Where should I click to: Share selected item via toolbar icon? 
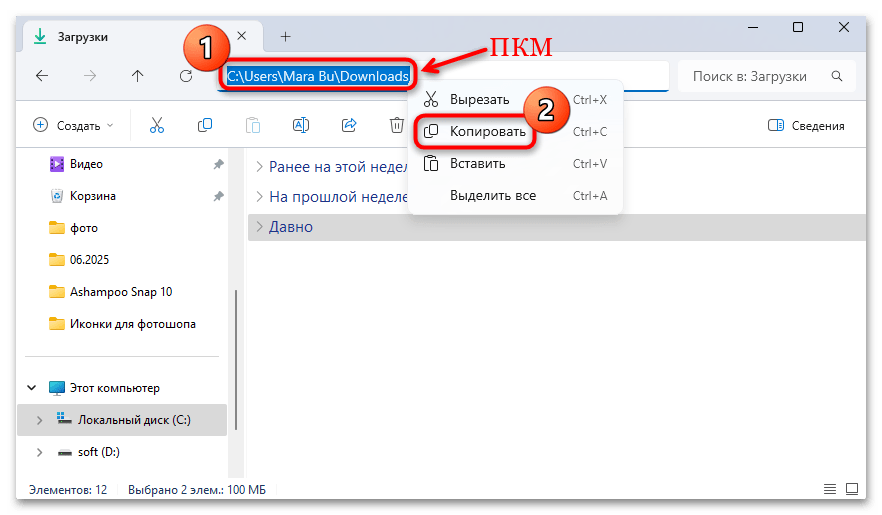pos(349,125)
